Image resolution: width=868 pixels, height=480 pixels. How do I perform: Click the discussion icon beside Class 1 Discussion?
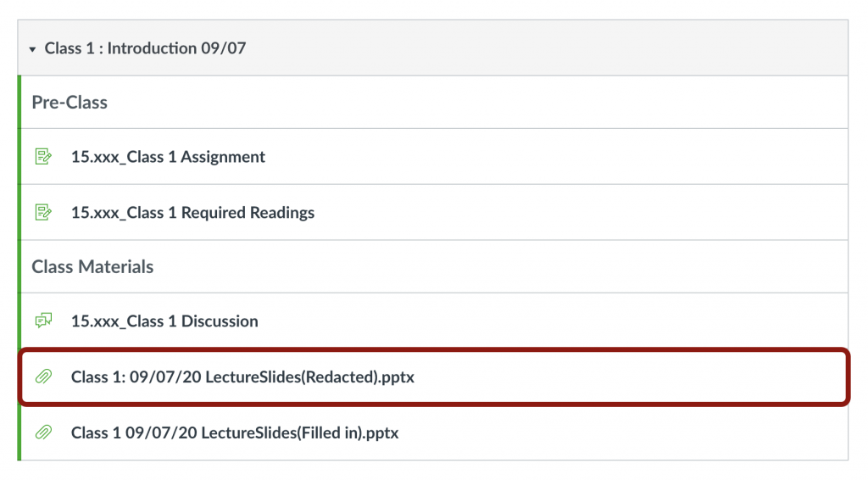(43, 321)
